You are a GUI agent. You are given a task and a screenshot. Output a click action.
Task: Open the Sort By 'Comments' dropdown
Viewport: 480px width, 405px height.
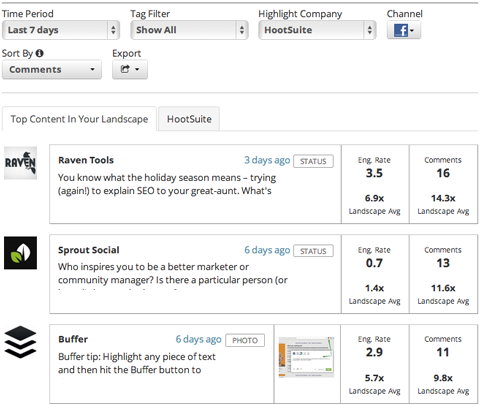pos(52,69)
